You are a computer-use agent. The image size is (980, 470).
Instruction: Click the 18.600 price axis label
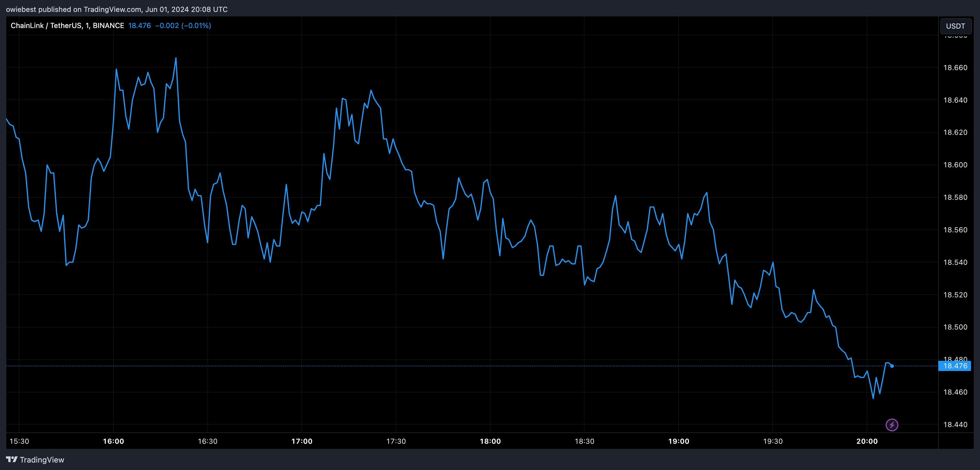click(955, 165)
